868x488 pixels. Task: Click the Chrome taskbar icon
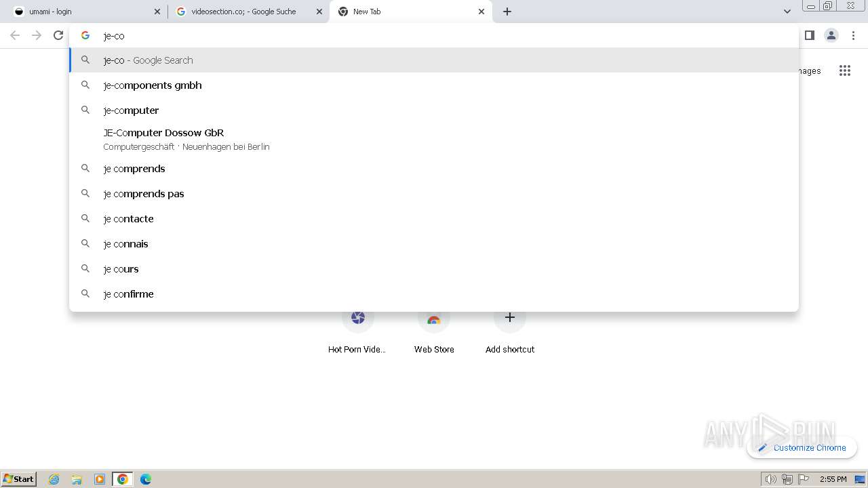pos(123,479)
